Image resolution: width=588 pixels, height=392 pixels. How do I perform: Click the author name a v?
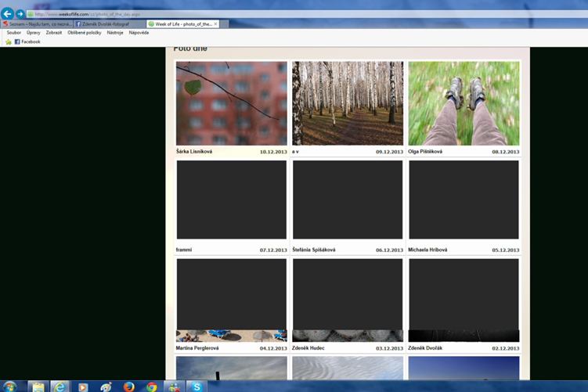[x=295, y=152]
